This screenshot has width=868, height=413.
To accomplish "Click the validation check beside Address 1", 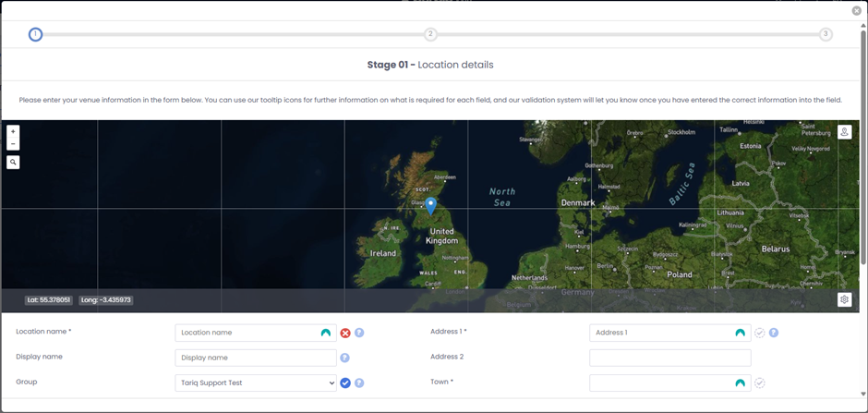I will (x=759, y=333).
